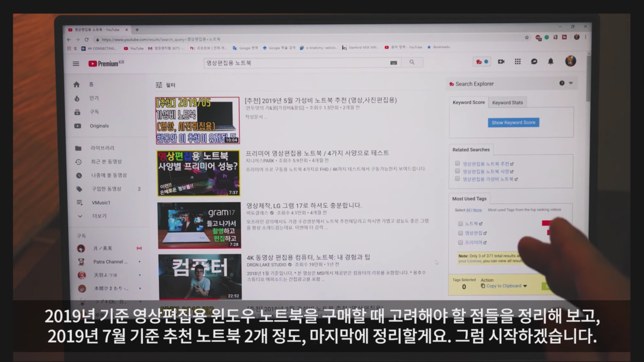
Task: Click the Select None tags link
Action: pyautogui.click(x=478, y=210)
